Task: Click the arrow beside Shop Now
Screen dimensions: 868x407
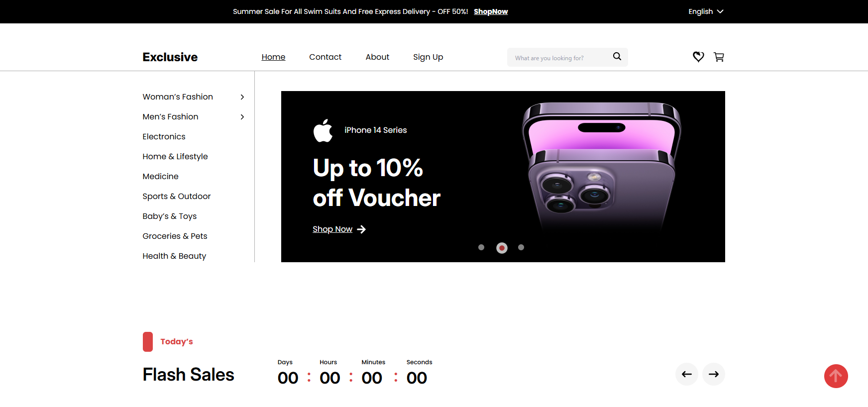Action: point(361,229)
